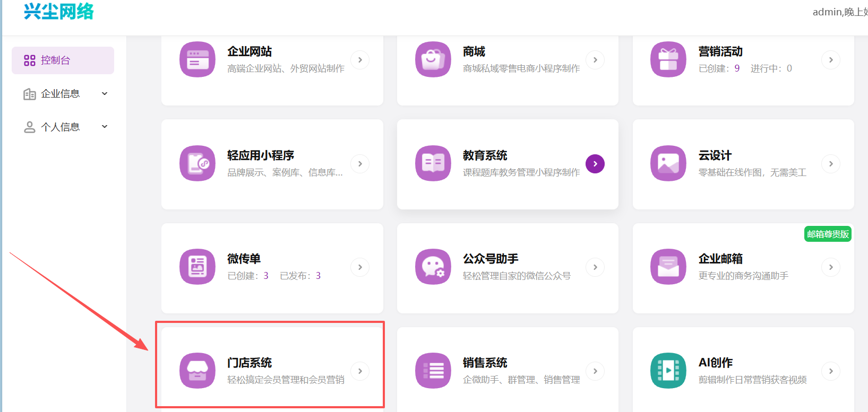Screen dimensions: 868x412
Task: Open the 个人信息 sidebar menu
Action: point(63,127)
